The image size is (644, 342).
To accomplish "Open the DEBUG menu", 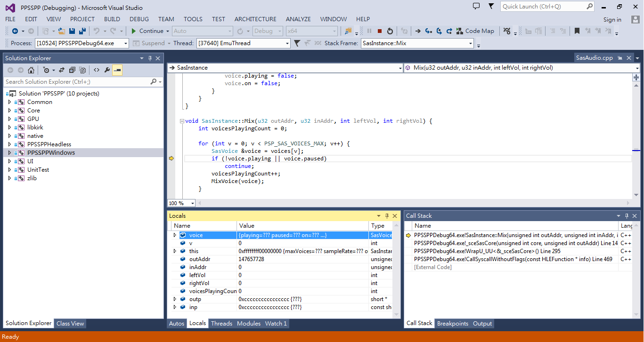I will pos(139,19).
